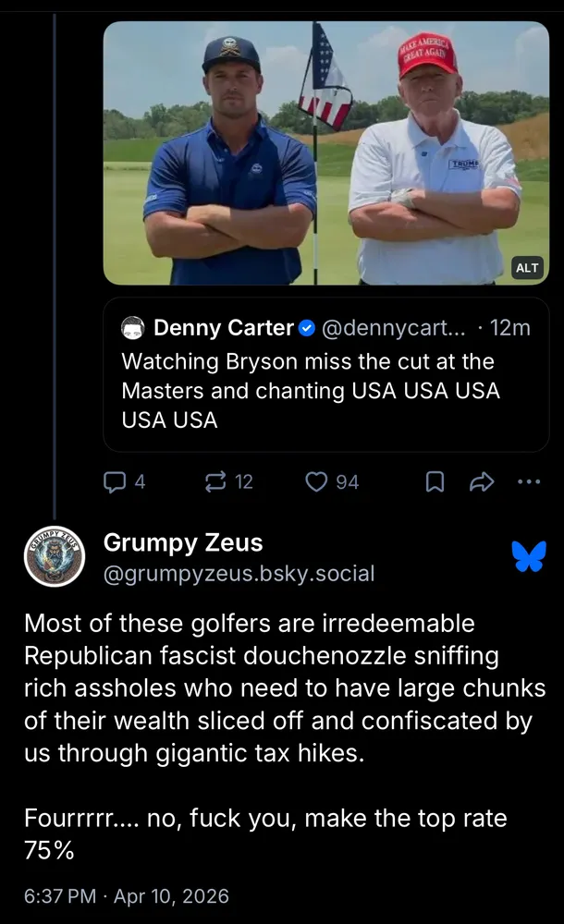This screenshot has width=564, height=924.
Task: Open Denny Carter's profile by name
Action: click(223, 328)
